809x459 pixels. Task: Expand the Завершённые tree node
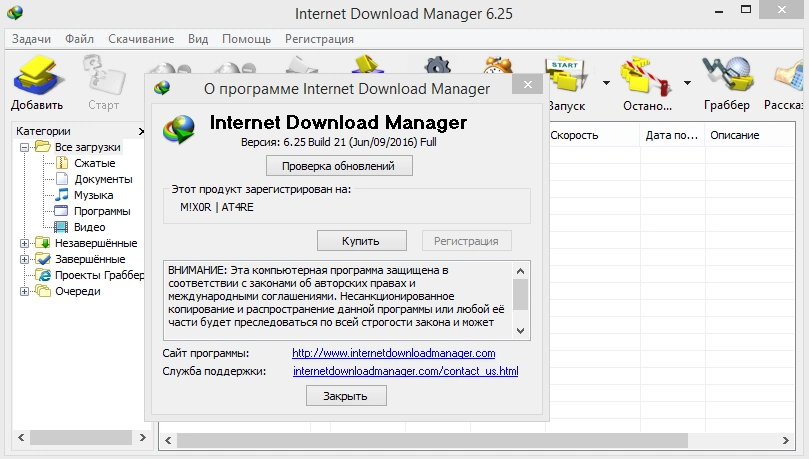click(x=24, y=259)
